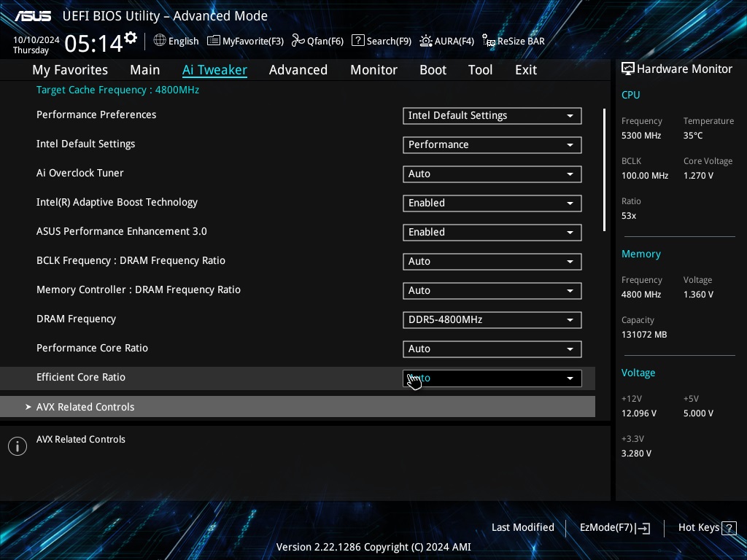The image size is (747, 560).
Task: Click Capacity 131072 MB value
Action: click(643, 334)
